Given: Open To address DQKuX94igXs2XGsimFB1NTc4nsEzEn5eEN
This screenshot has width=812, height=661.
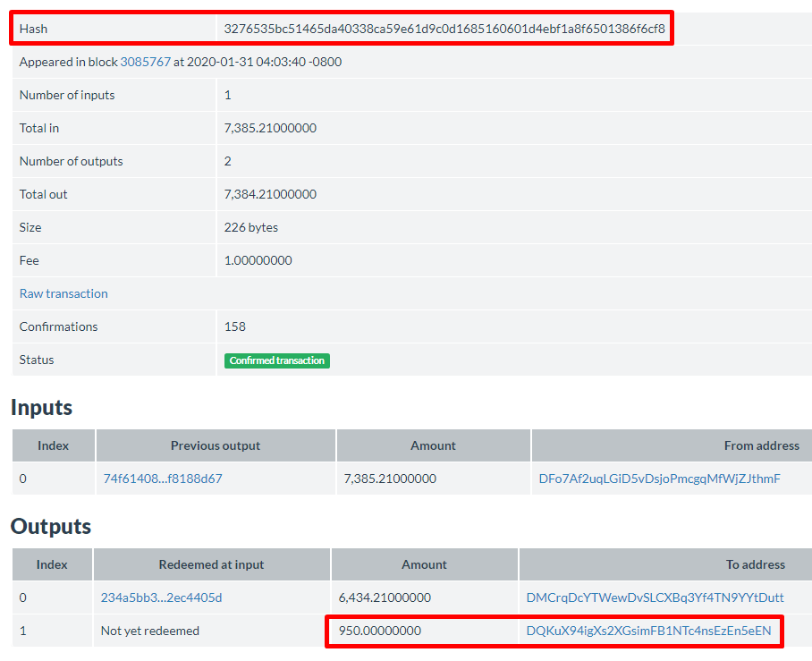Looking at the screenshot, I should tap(649, 631).
